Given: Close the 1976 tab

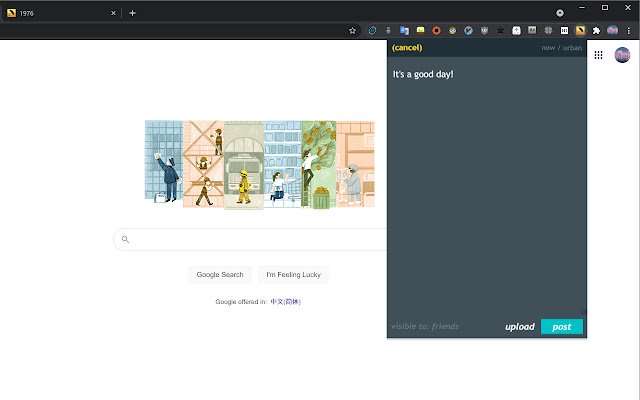Looking at the screenshot, I should 113,13.
